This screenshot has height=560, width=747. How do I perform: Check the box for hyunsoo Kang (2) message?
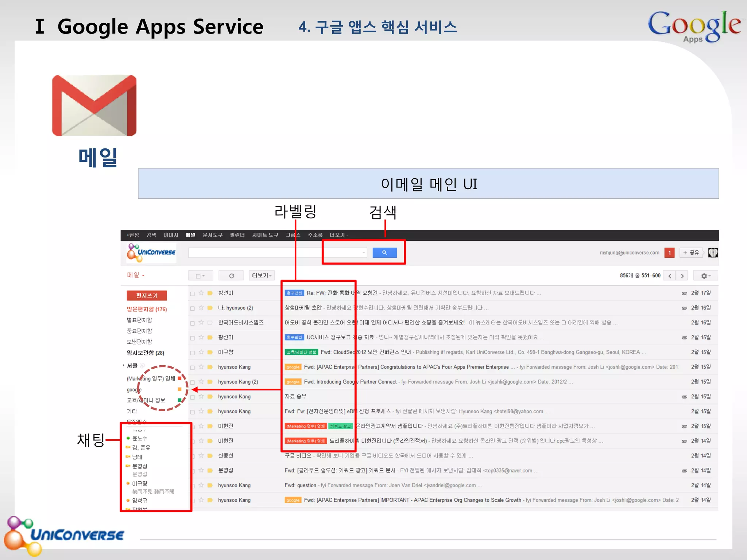click(x=192, y=382)
